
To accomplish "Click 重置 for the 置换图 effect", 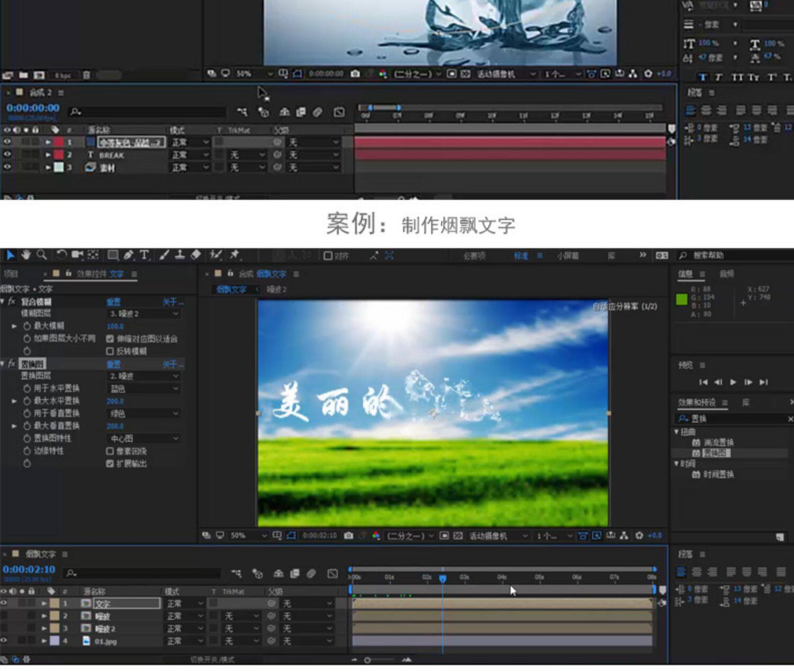I will click(x=113, y=365).
